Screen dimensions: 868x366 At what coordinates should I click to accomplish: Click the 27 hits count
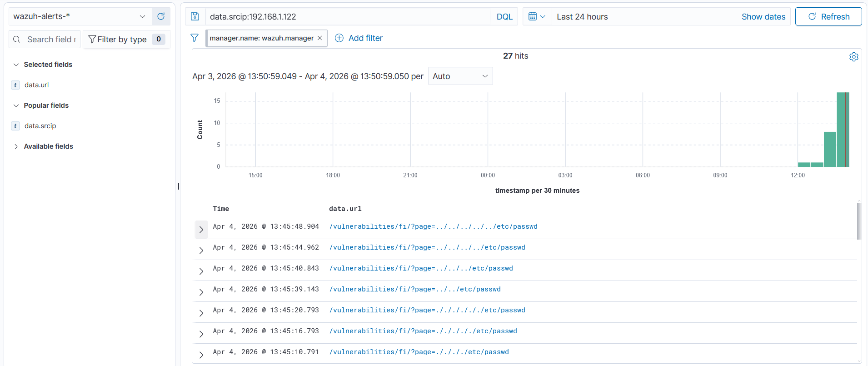(515, 56)
